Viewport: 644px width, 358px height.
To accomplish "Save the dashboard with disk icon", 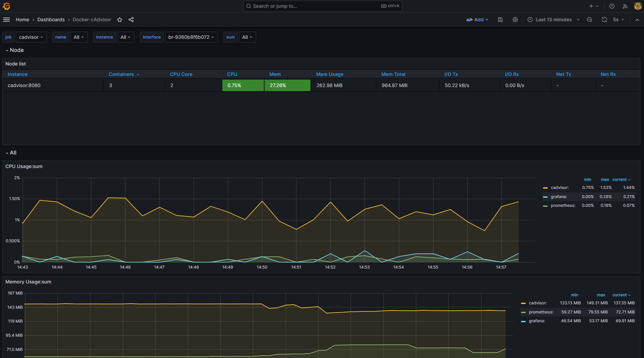I will tap(500, 20).
